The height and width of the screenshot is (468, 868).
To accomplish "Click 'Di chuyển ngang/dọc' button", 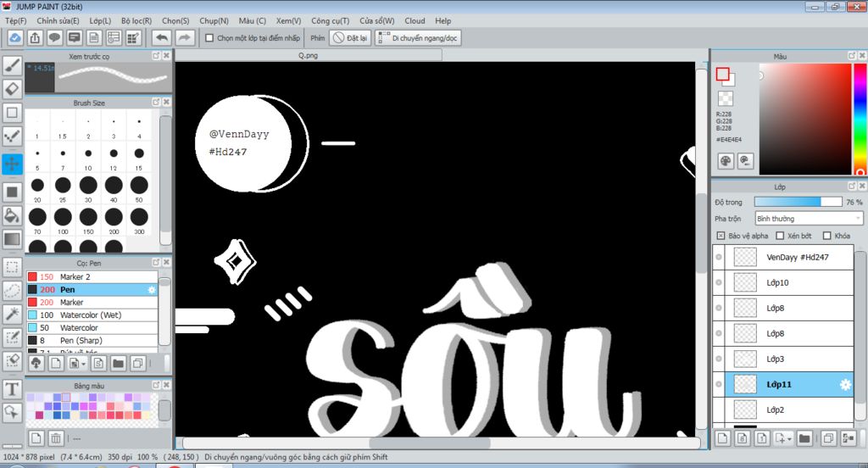I will [x=419, y=38].
